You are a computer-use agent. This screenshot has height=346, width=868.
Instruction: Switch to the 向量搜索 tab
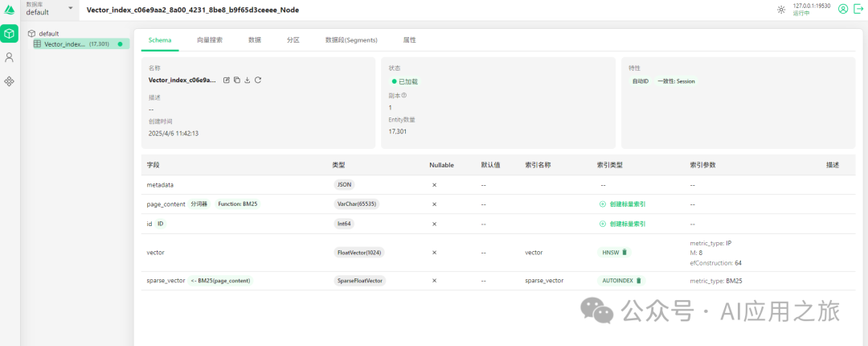[210, 40]
